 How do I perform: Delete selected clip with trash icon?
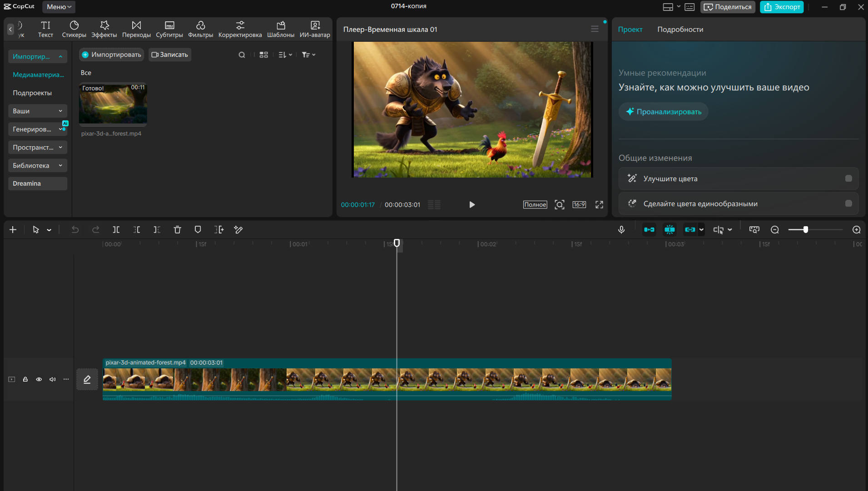point(178,230)
